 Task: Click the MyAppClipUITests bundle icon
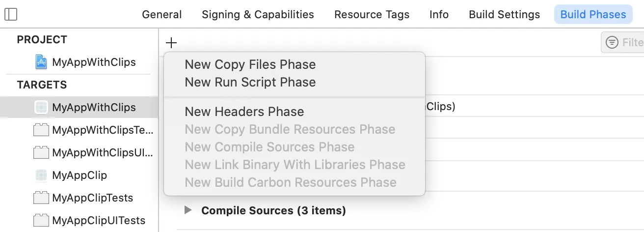click(x=41, y=221)
